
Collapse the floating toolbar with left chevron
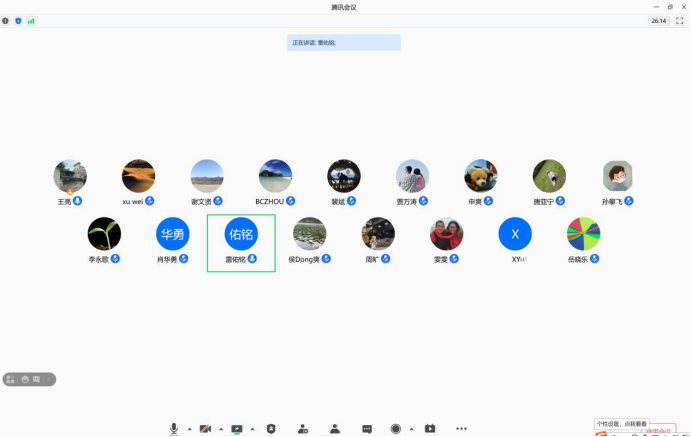(50, 379)
